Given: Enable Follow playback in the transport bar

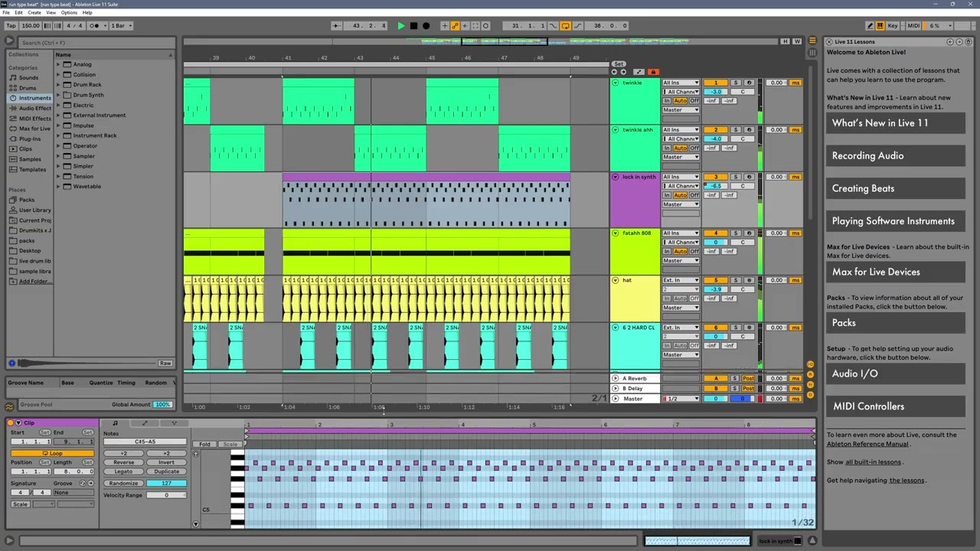Looking at the screenshot, I should tap(336, 25).
